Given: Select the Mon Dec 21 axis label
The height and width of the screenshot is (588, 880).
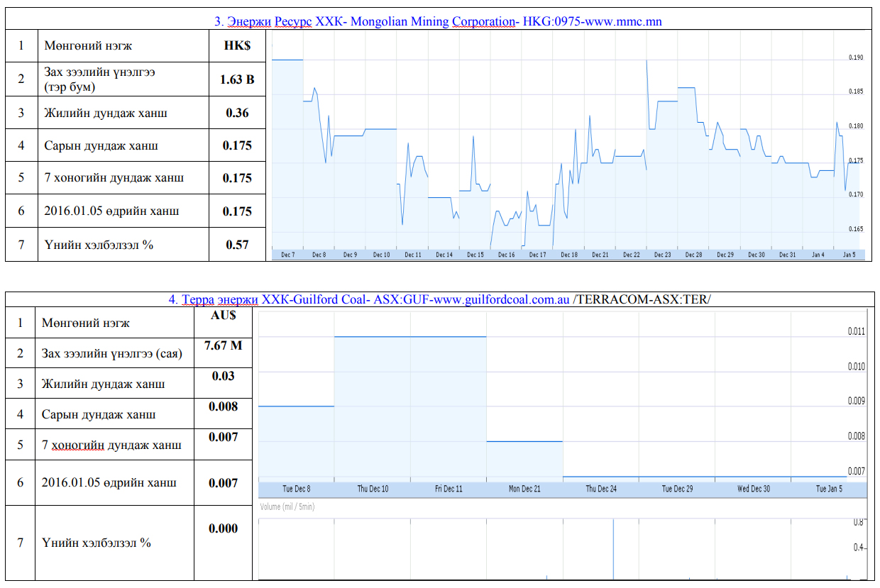Looking at the screenshot, I should 524,489.
